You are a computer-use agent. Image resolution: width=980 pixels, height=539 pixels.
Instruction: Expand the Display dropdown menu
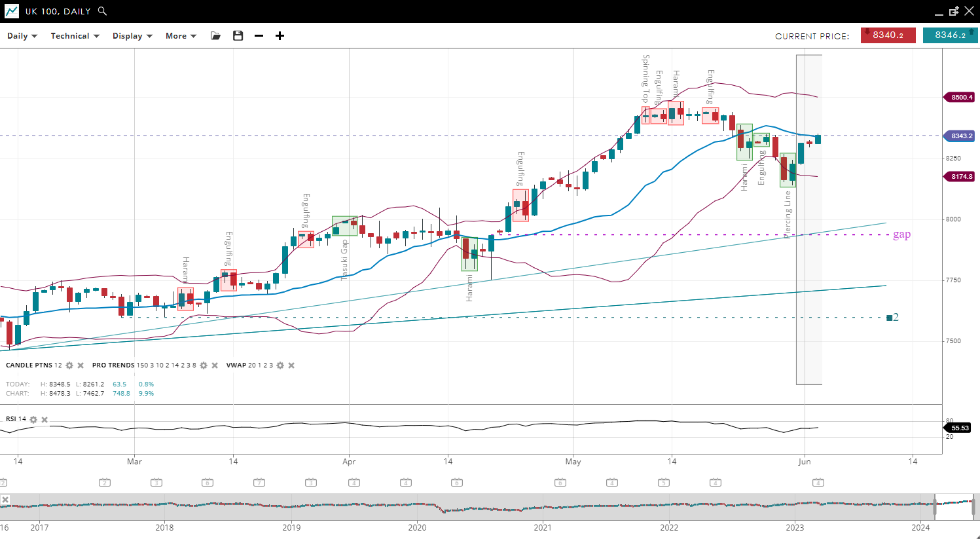(132, 36)
